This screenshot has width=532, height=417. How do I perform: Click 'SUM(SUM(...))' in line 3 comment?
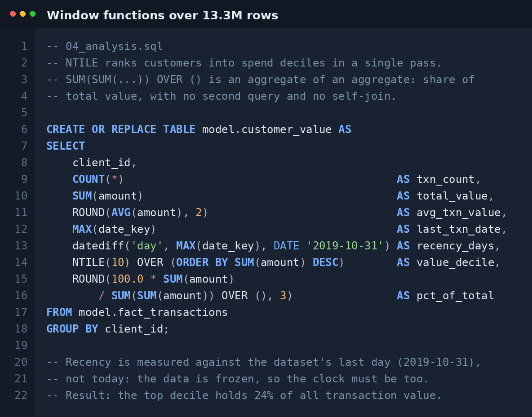[108, 80]
